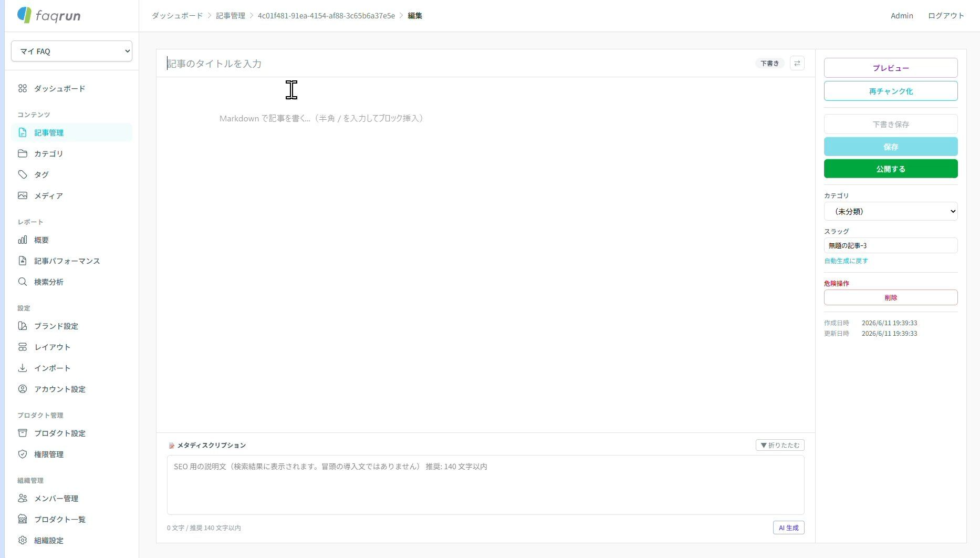Go to ダッシュボード menu item

(71, 88)
